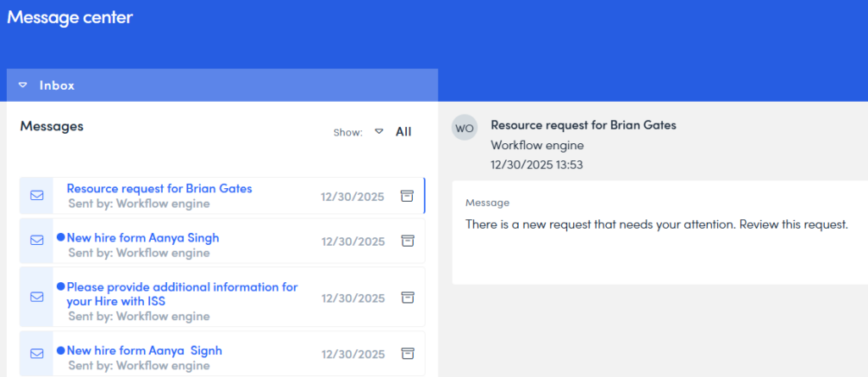This screenshot has width=868, height=377.
Task: Click the All filter value
Action: (x=403, y=131)
